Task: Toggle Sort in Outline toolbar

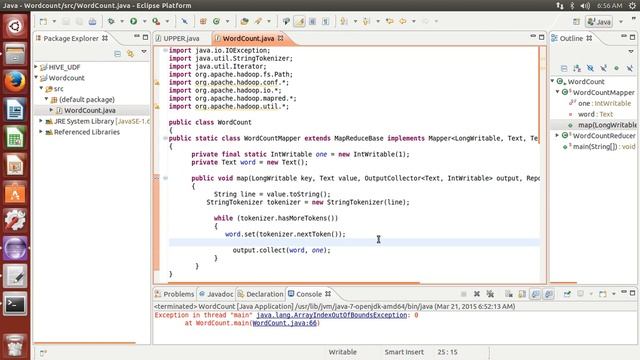Action: 577,68
